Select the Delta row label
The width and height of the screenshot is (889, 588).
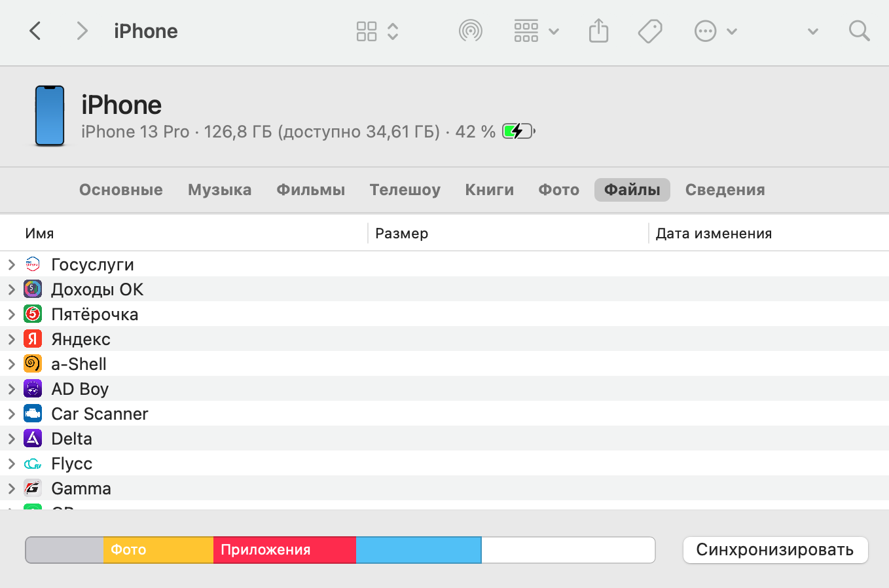(x=71, y=439)
